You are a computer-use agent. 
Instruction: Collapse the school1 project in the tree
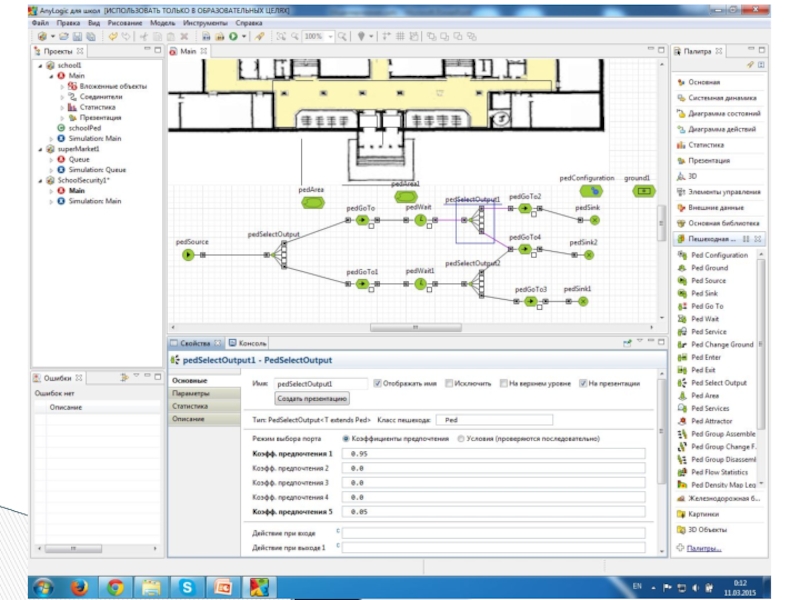pyautogui.click(x=40, y=65)
